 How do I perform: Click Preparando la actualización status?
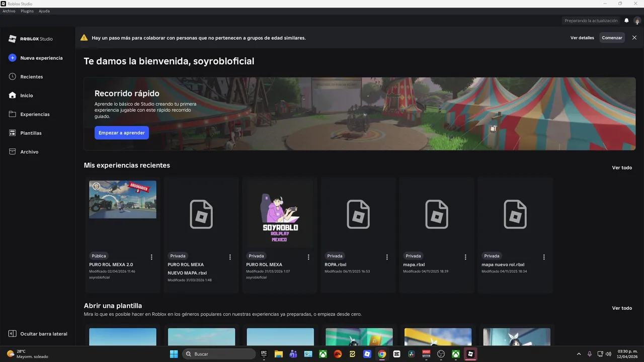coord(591,21)
